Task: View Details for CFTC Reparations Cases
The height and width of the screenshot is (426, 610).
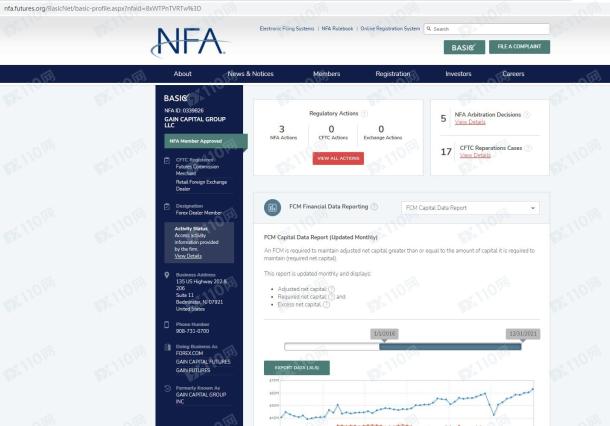Action: (475, 155)
